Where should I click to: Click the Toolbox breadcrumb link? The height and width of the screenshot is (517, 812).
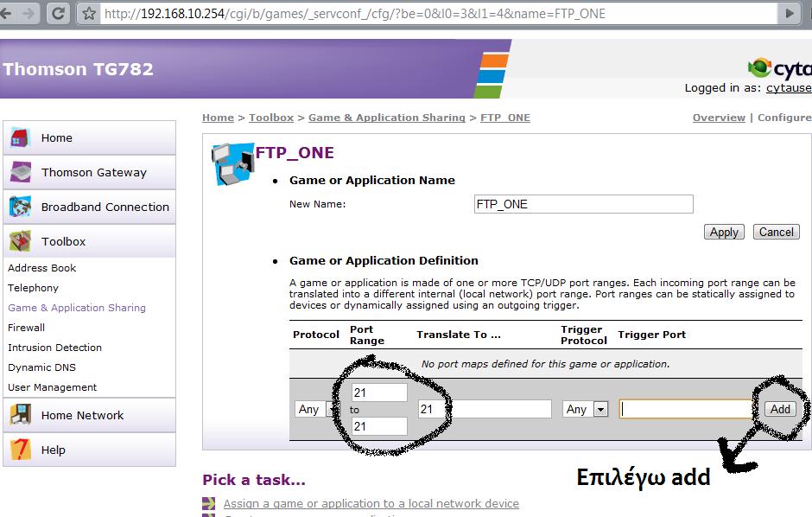coord(271,118)
